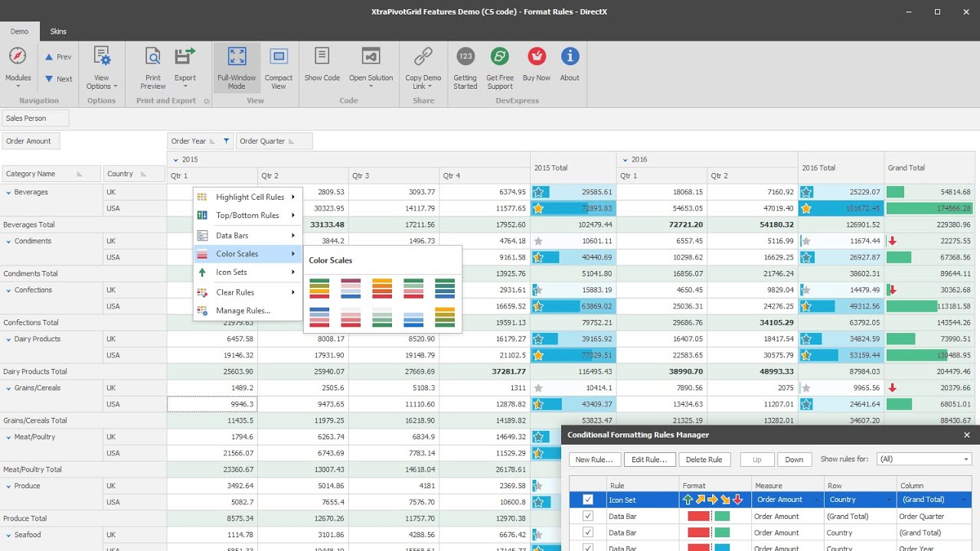Open Print Preview
The height and width of the screenshot is (551, 980).
(x=153, y=67)
